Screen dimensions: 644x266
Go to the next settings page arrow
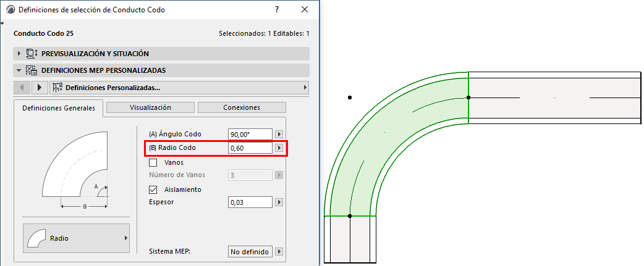(40, 87)
